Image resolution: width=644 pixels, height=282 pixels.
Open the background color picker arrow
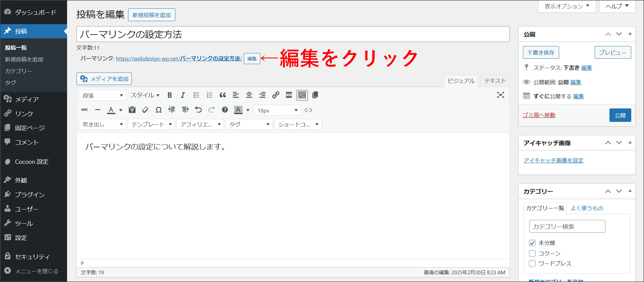click(x=248, y=110)
